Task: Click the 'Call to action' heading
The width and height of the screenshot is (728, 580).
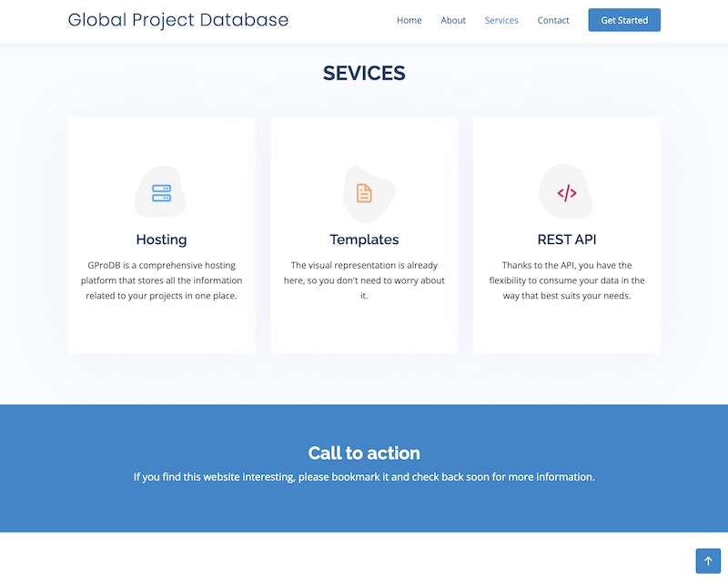Action: click(364, 453)
